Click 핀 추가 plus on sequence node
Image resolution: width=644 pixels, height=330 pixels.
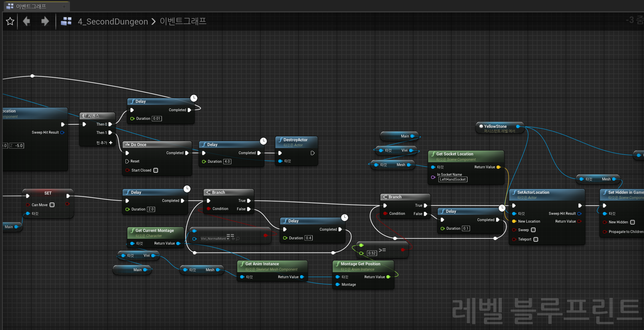coord(111,143)
